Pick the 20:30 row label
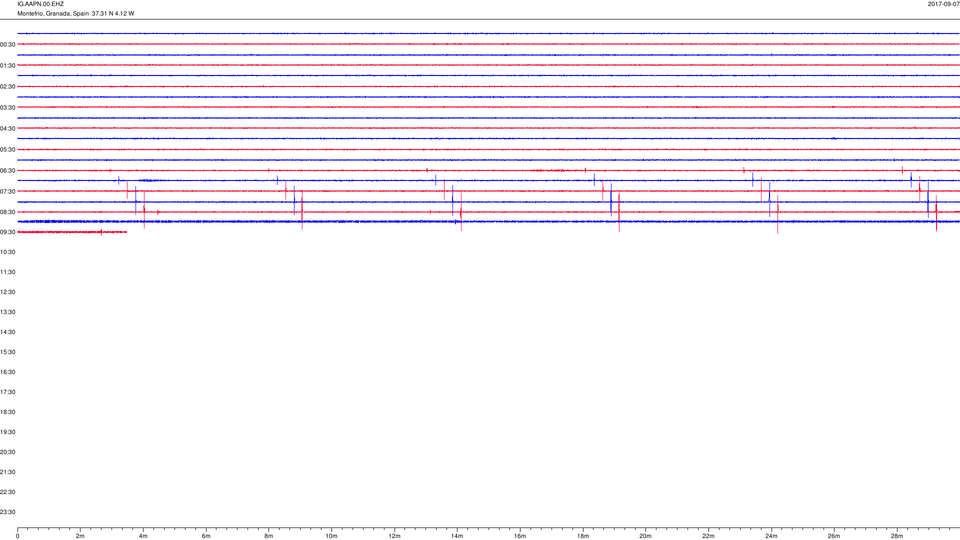Viewport: 960px width, 540px height. [7, 452]
